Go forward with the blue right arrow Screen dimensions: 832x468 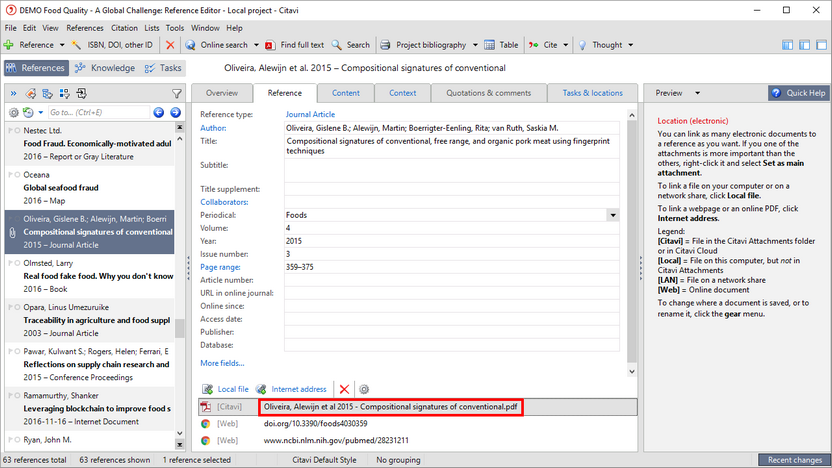pos(176,112)
